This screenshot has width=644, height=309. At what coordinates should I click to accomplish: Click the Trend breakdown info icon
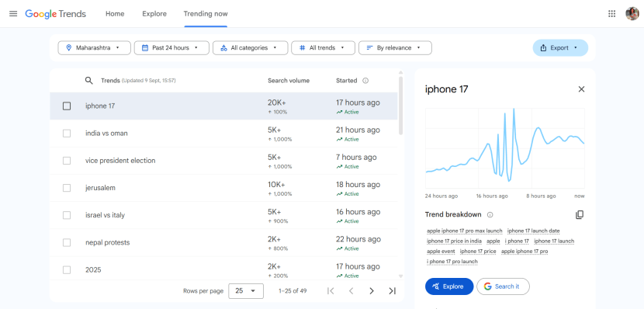(x=490, y=214)
